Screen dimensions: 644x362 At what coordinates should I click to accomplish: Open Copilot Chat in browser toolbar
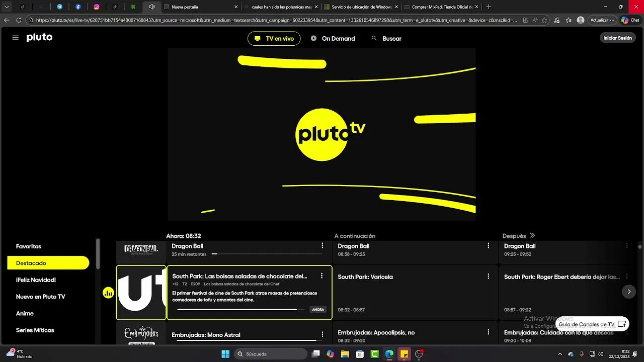point(630,20)
